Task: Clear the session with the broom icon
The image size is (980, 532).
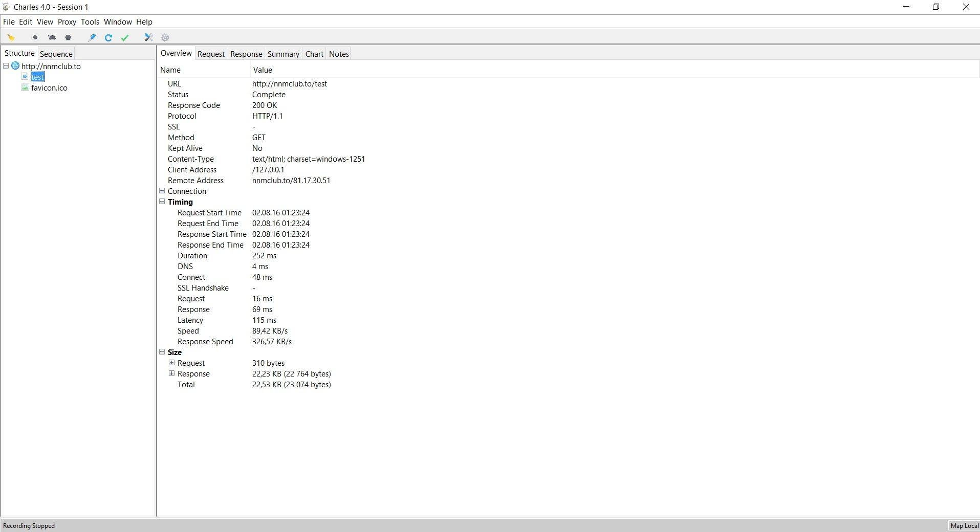Action: click(11, 37)
